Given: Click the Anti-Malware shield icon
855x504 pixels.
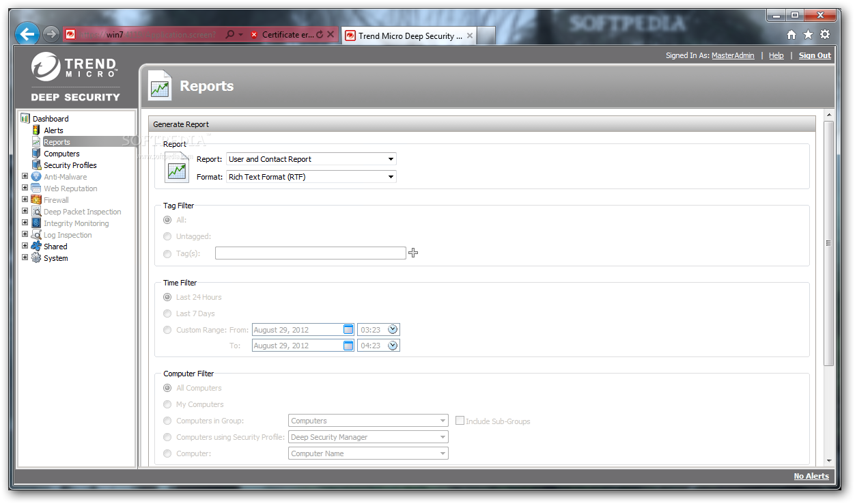Looking at the screenshot, I should click(x=36, y=176).
